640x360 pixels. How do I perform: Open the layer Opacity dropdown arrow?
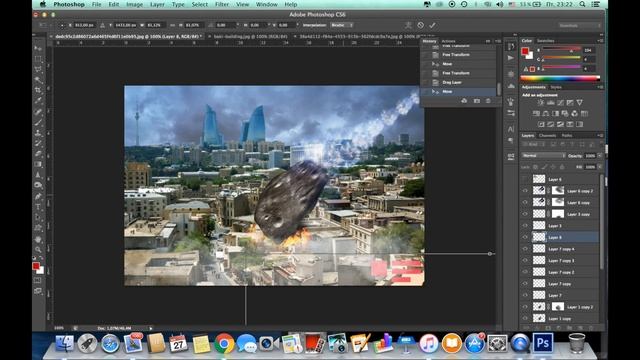599,156
